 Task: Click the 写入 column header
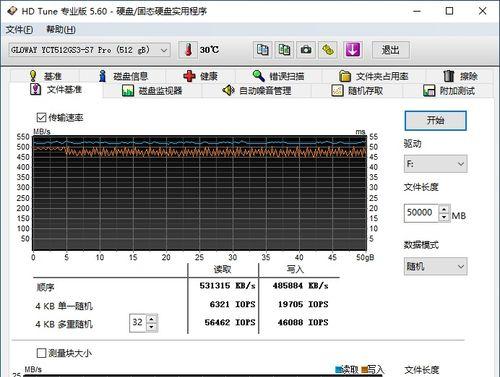coord(295,269)
